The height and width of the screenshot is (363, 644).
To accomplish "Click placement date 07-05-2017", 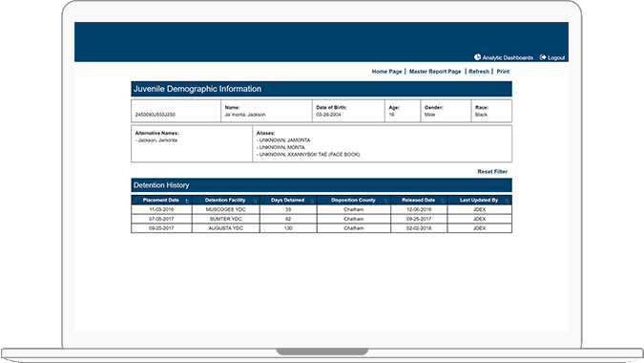I will coord(161,219).
